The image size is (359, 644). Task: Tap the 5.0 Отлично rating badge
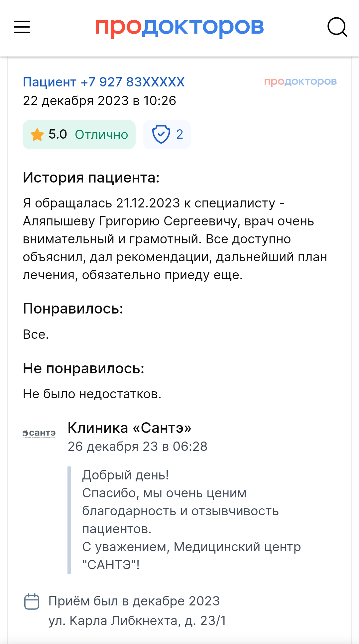tap(79, 135)
